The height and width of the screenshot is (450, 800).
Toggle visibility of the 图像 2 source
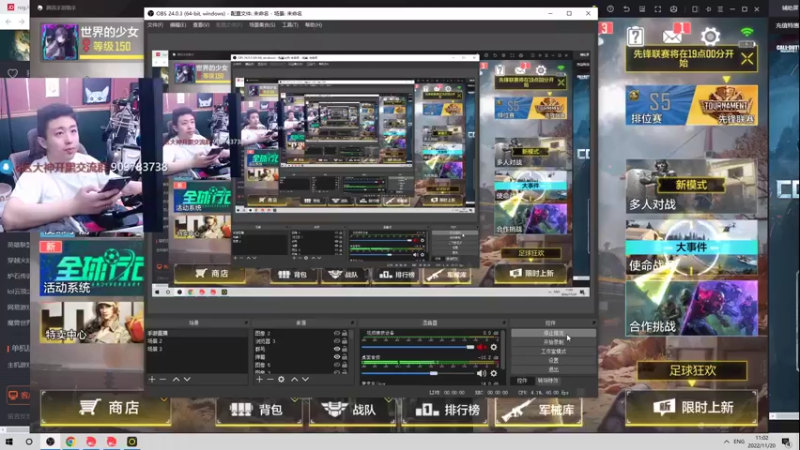(x=337, y=333)
